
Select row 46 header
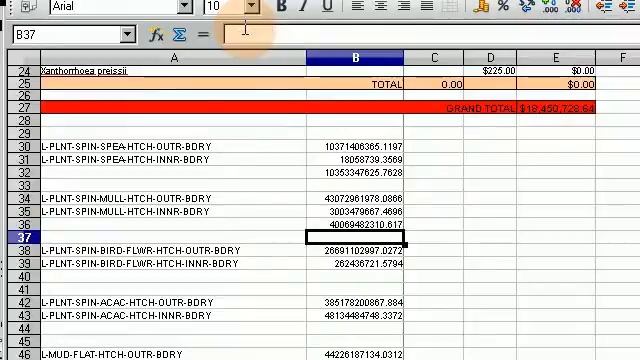[x=24, y=354]
